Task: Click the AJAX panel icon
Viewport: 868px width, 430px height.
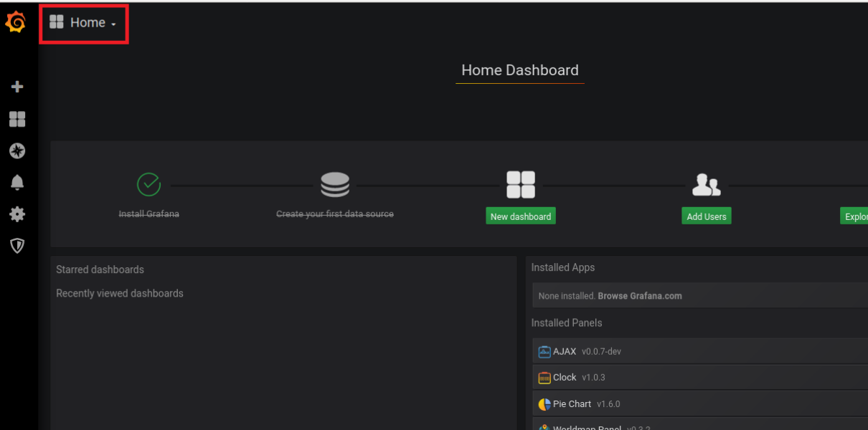Action: [544, 352]
